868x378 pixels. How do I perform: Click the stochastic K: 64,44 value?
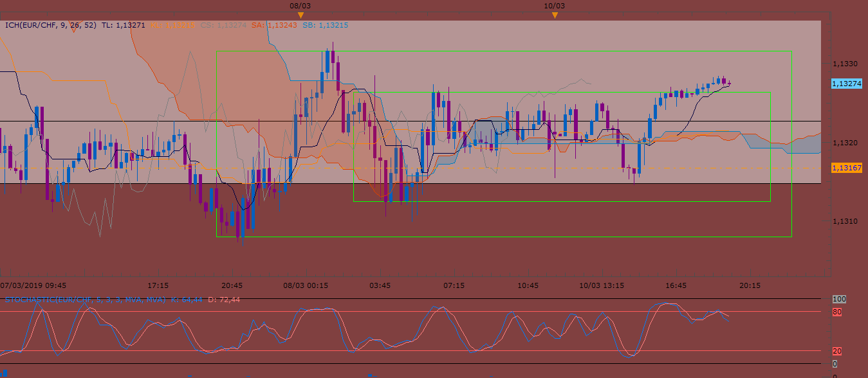tap(188, 300)
